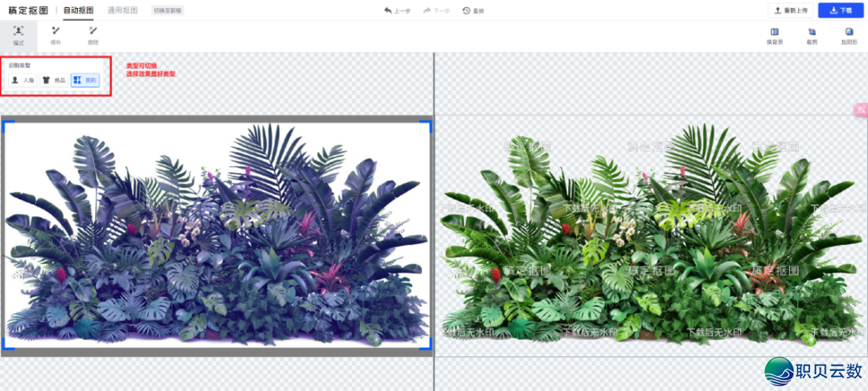Select the 擦除 erase brush tool
The height and width of the screenshot is (391, 868).
click(x=93, y=35)
